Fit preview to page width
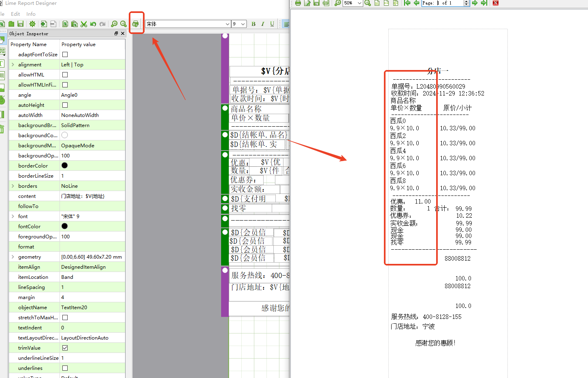 point(386,3)
